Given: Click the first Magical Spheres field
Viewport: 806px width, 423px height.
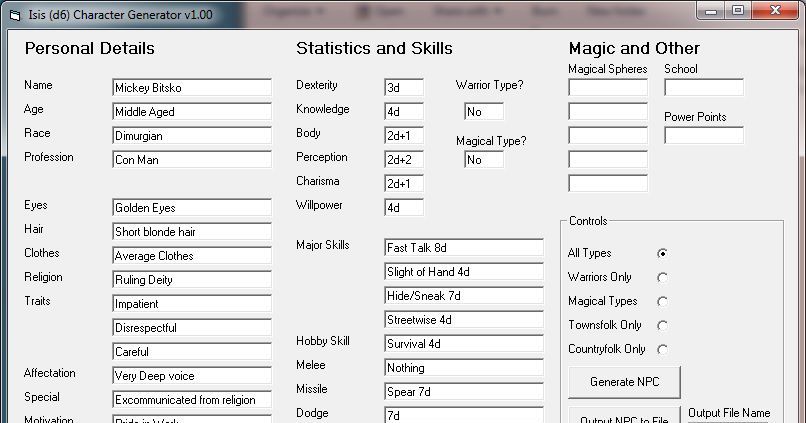Looking at the screenshot, I should 608,87.
